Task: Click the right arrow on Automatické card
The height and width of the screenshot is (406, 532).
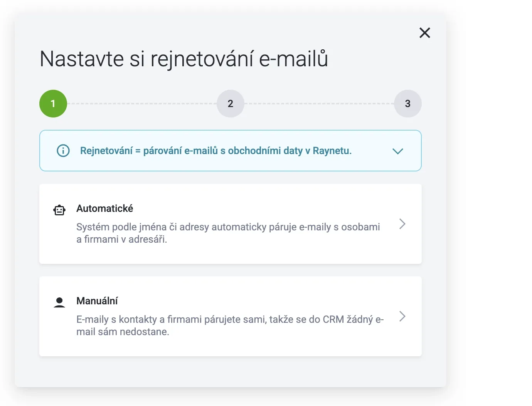Action: pyautogui.click(x=402, y=224)
